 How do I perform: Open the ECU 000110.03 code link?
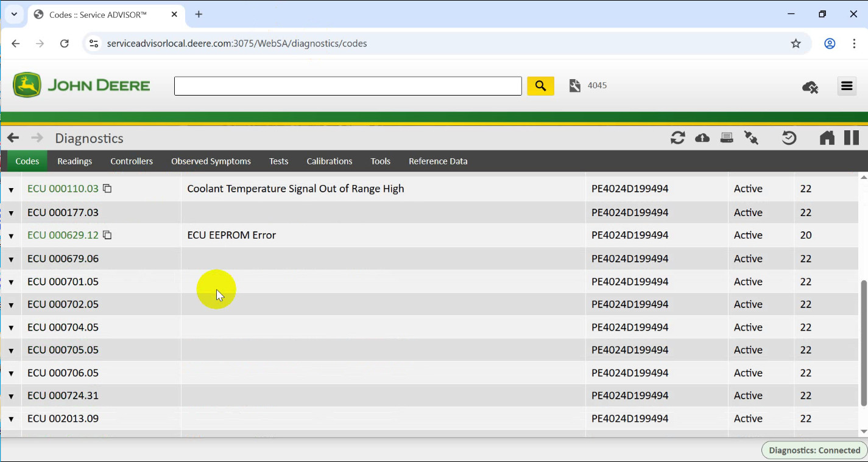click(63, 189)
